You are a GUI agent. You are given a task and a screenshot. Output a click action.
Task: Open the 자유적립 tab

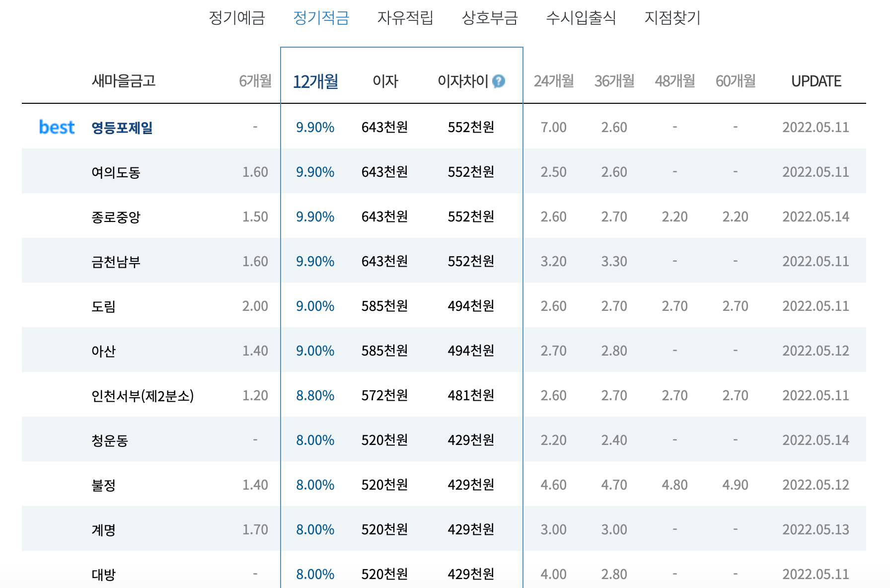click(405, 18)
